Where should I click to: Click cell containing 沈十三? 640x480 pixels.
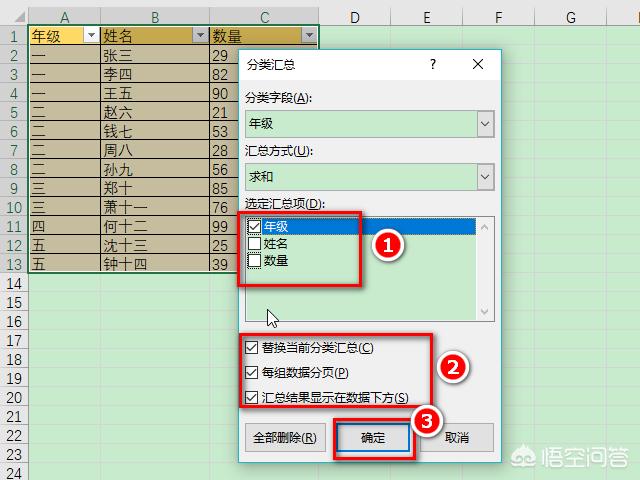155,245
